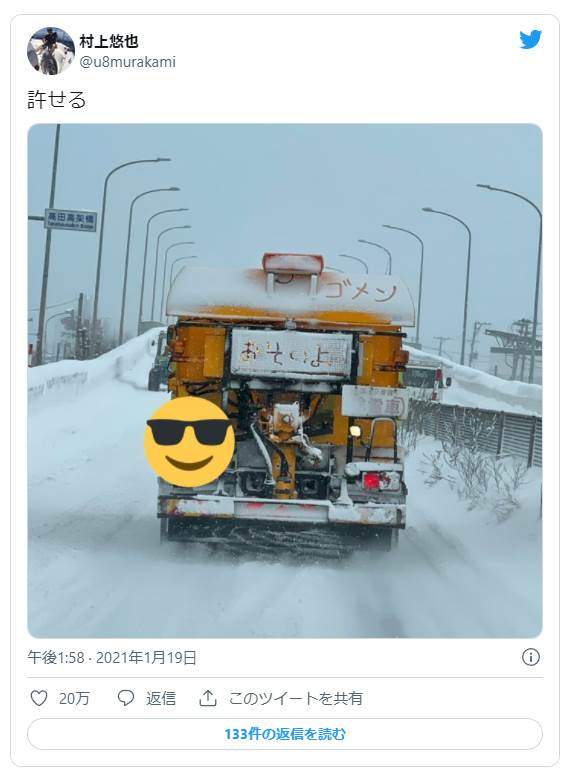572x775 pixels.
Task: Like the tweet with heart icon
Action: click(39, 698)
